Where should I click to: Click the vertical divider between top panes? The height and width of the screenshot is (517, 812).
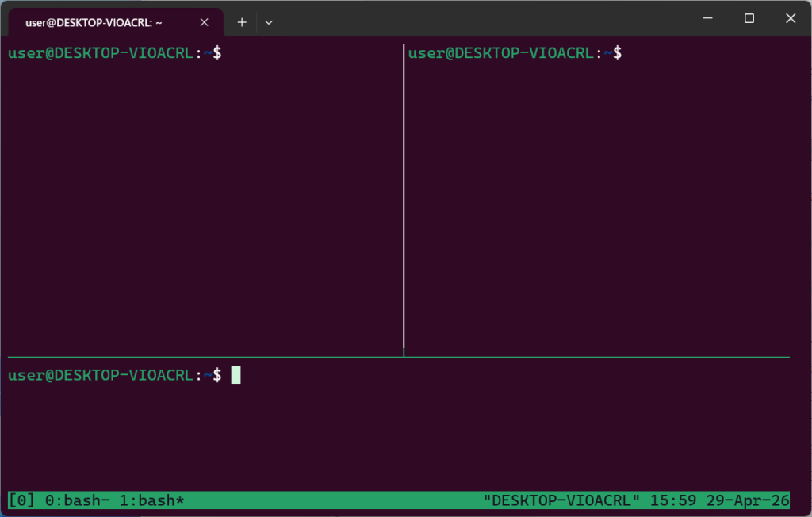coord(404,198)
